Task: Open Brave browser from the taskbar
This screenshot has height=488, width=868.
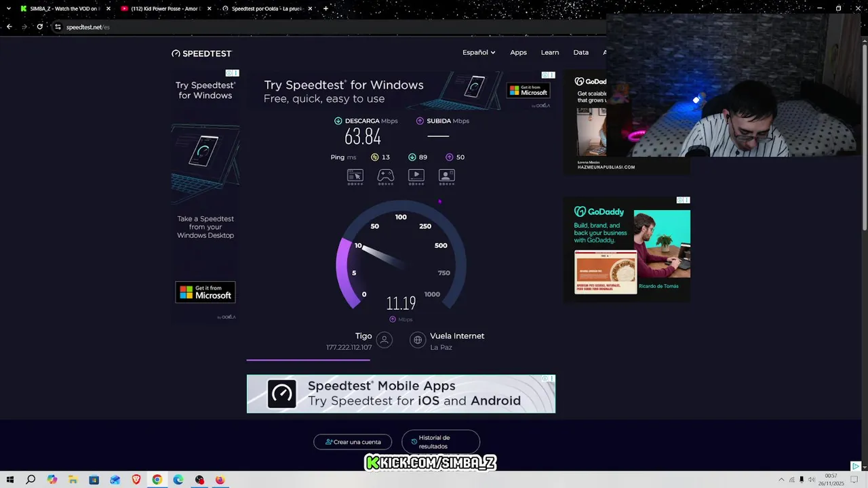Action: pos(136,480)
